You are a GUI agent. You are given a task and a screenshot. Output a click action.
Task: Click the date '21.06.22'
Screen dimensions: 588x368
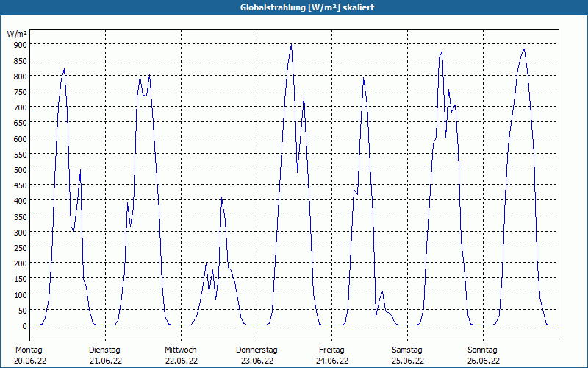click(106, 361)
